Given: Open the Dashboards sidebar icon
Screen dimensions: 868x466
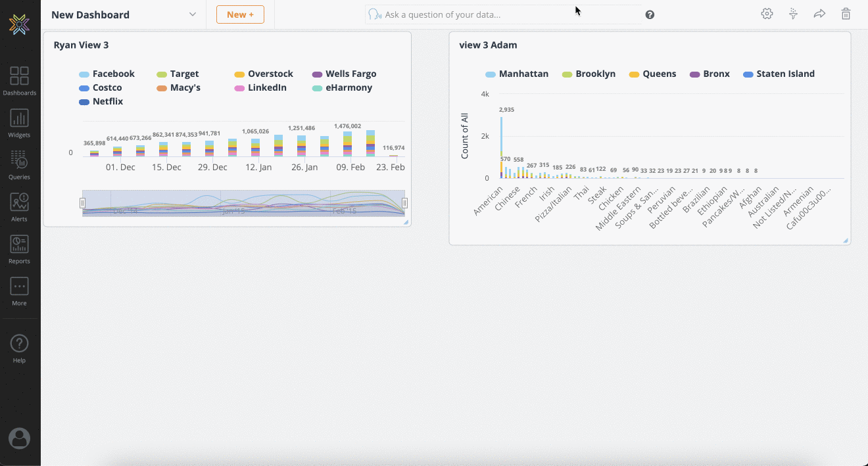Looking at the screenshot, I should click(x=19, y=80).
